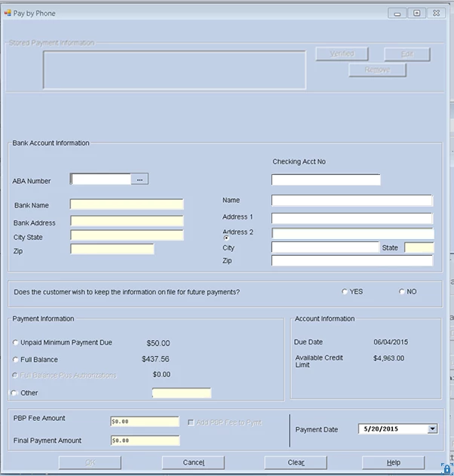The height and width of the screenshot is (476, 454).
Task: Click the Other amount input field
Action: pos(182,393)
